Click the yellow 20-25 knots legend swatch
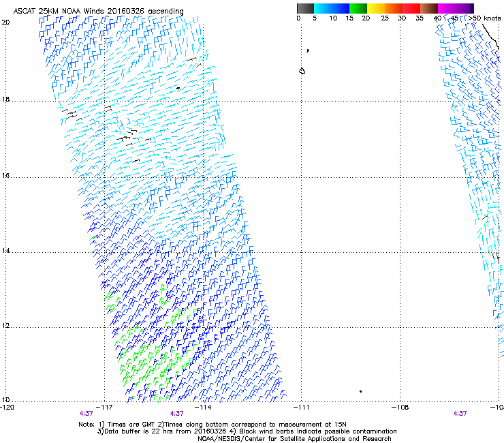The height and width of the screenshot is (443, 504). 376,8
